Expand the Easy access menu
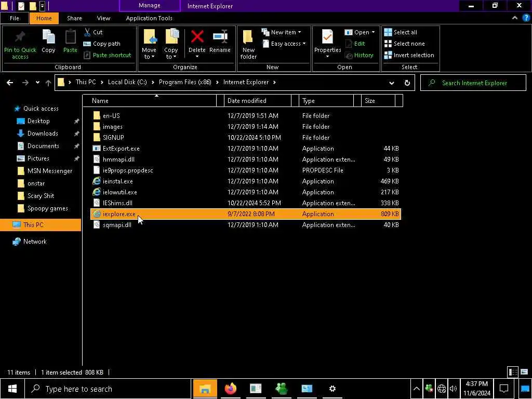Screen dimensions: 532x399 284,44
